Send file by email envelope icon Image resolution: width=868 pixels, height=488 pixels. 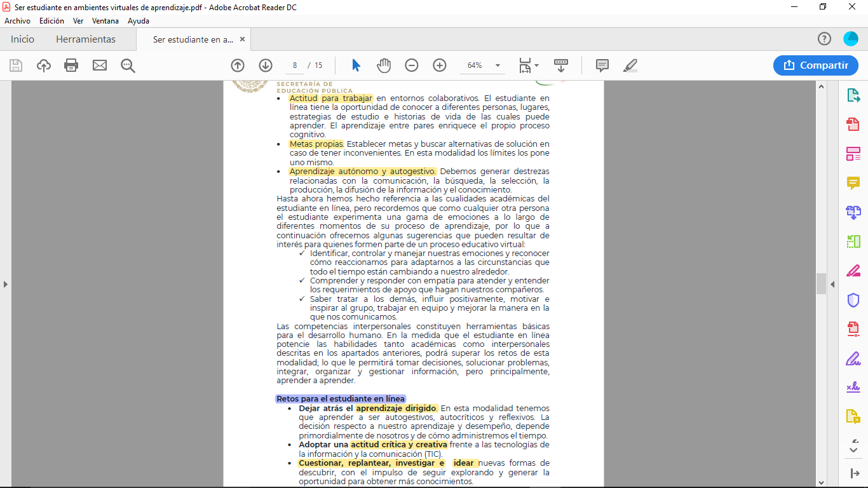click(100, 65)
